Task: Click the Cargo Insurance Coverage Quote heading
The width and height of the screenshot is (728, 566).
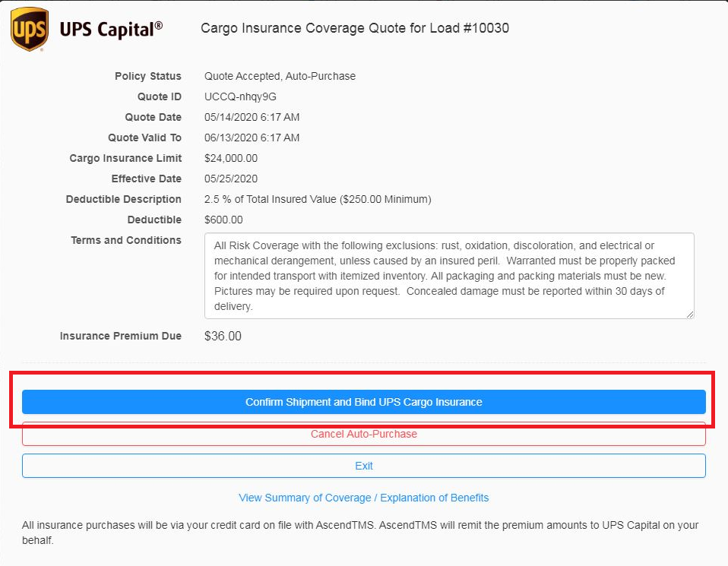Action: pos(354,28)
